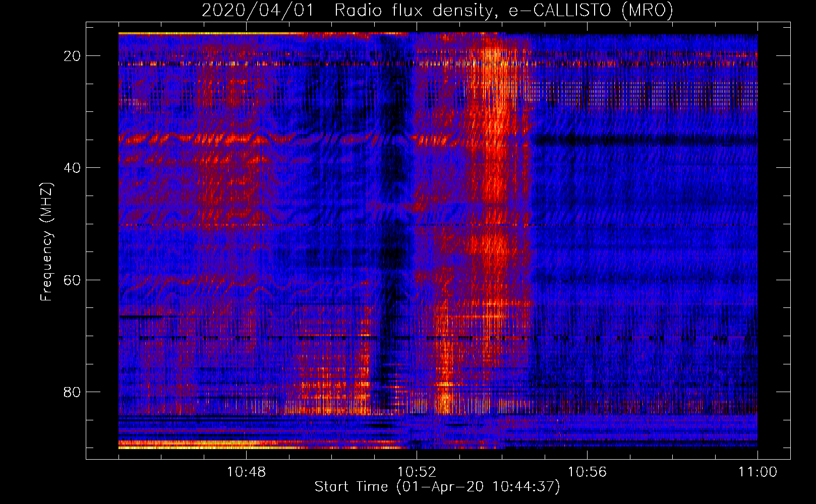Click the frequency tick label 80
Viewport: 816px width, 504px height.
tap(73, 392)
